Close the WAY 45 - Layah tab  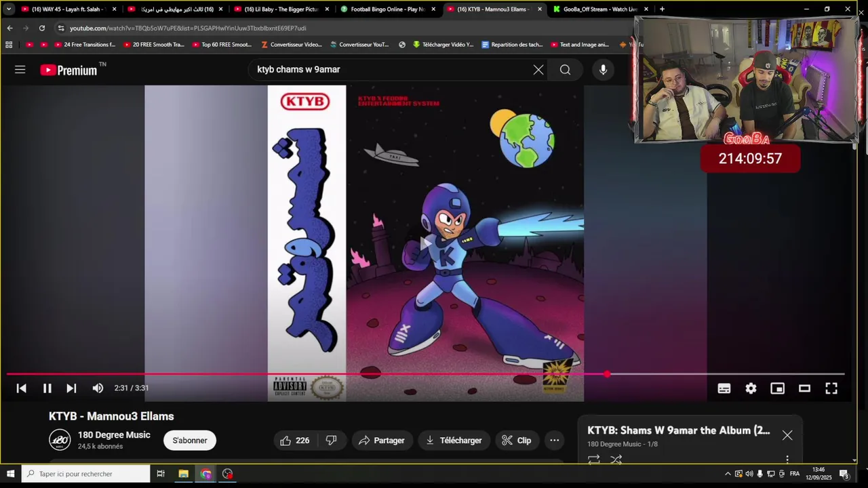click(x=114, y=9)
